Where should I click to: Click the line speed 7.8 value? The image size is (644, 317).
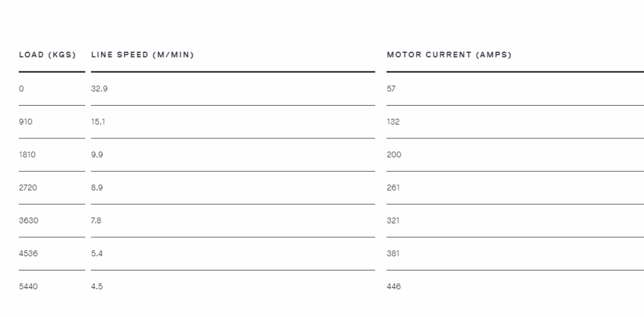pos(96,221)
